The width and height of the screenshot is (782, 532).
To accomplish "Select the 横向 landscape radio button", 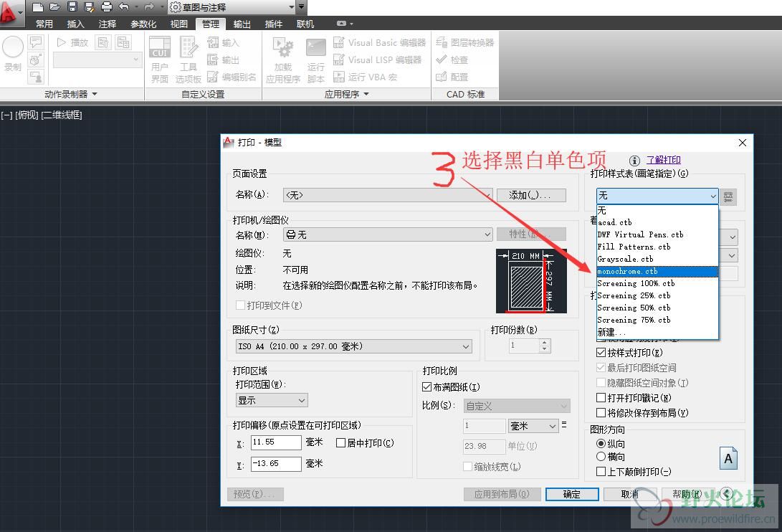I will point(601,457).
